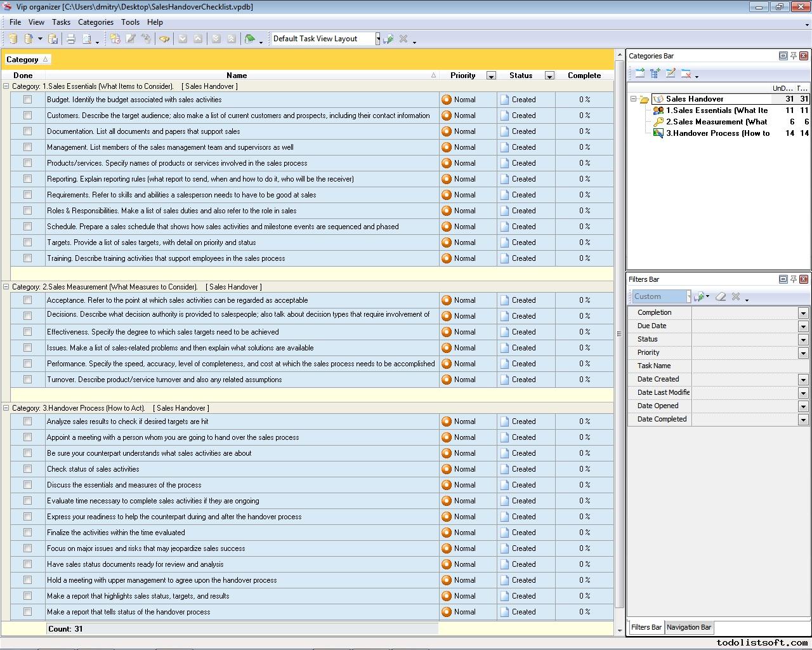
Task: Open the Completion filter dropdown
Action: pyautogui.click(x=803, y=313)
